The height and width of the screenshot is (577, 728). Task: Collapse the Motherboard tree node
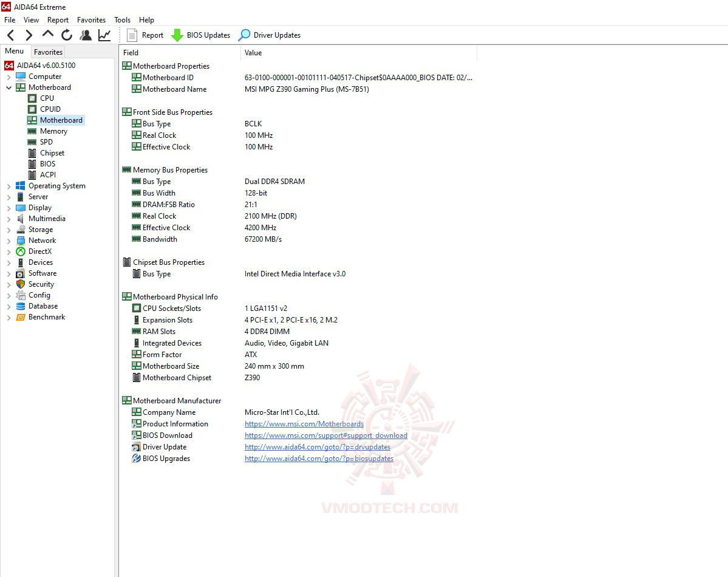9,87
